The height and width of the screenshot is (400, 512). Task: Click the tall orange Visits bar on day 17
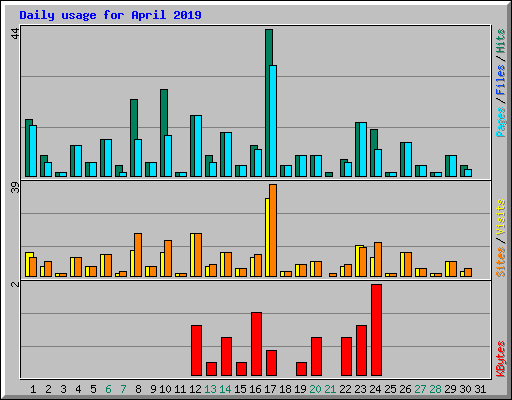pos(273,230)
